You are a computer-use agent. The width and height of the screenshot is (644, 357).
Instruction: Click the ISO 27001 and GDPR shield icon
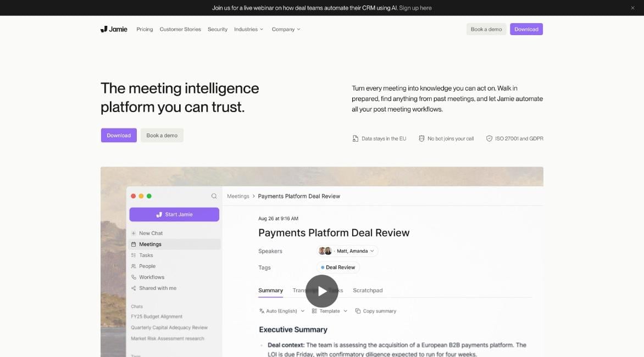click(x=489, y=139)
